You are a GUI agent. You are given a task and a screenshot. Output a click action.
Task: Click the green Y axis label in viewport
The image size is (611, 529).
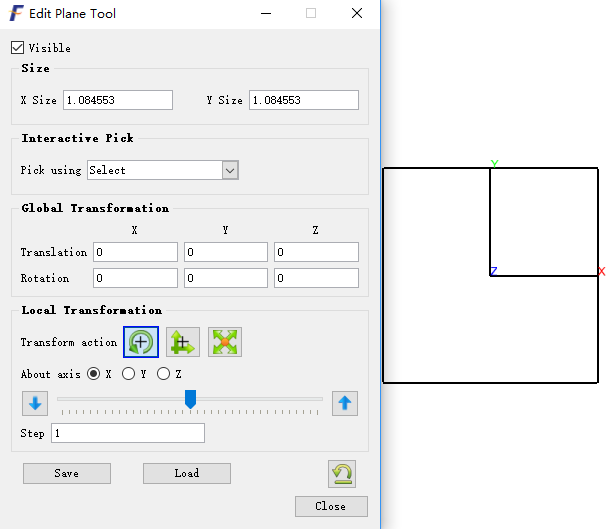(494, 163)
